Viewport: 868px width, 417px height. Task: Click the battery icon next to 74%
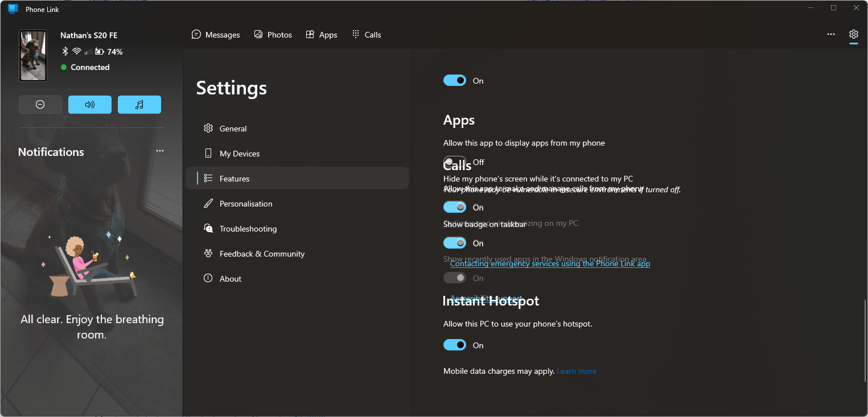point(100,52)
